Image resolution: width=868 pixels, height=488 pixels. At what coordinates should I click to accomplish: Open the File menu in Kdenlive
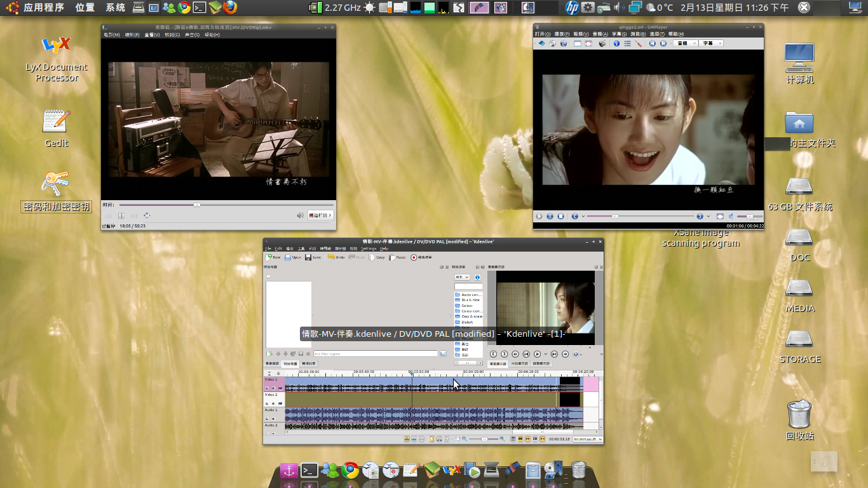pos(268,248)
